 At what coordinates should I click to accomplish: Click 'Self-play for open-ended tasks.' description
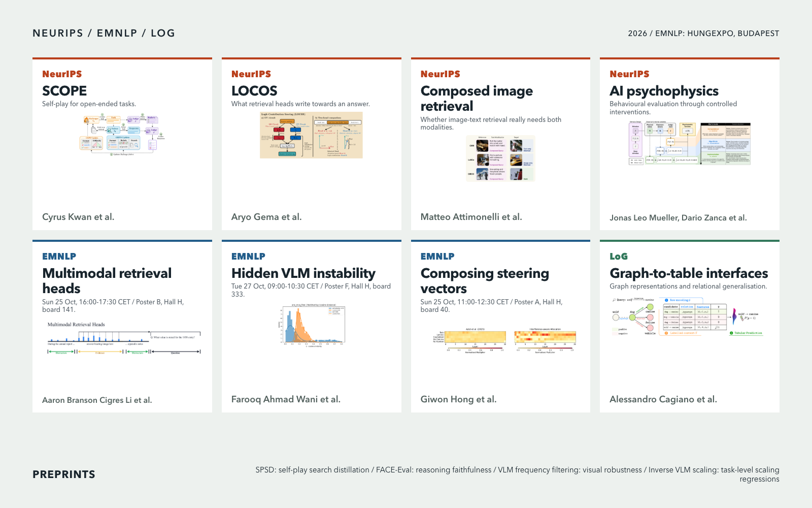point(89,104)
